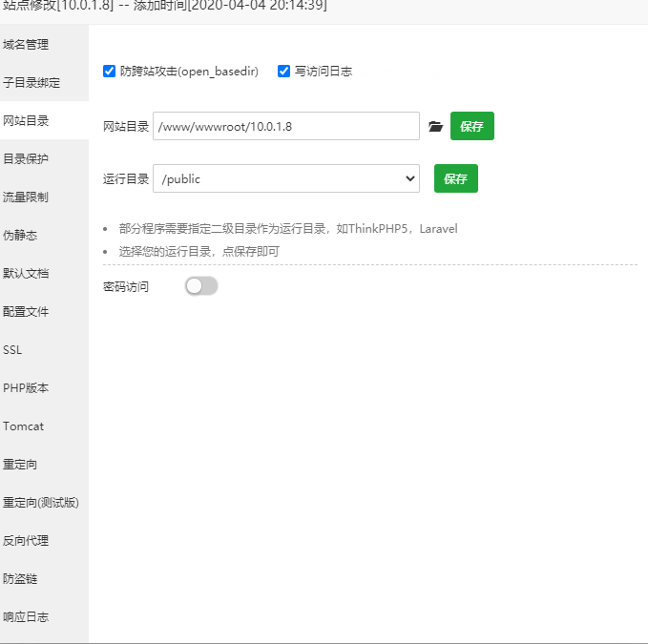The height and width of the screenshot is (644, 648).
Task: Save the 网站目录 path
Action: pos(471,126)
